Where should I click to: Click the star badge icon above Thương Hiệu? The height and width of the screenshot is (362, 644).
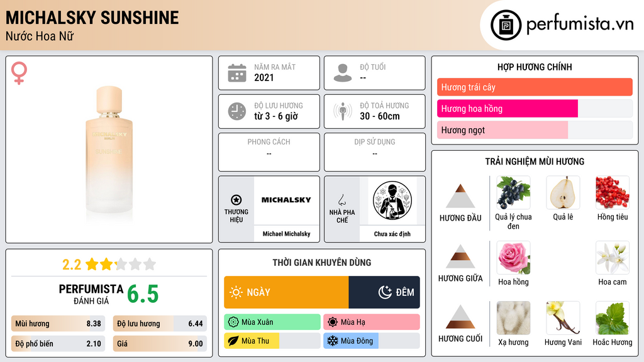[236, 200]
